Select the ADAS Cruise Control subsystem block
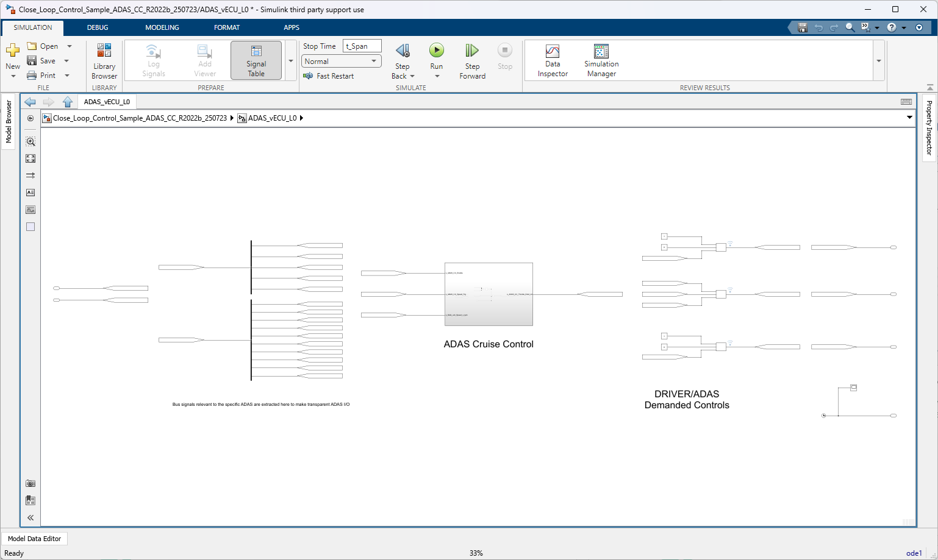This screenshot has width=938, height=560. pos(489,294)
